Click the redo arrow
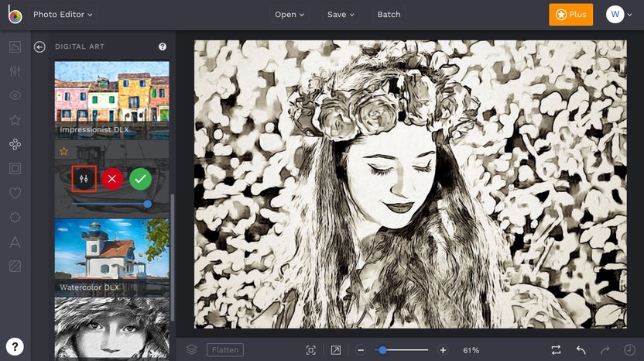 [x=605, y=350]
